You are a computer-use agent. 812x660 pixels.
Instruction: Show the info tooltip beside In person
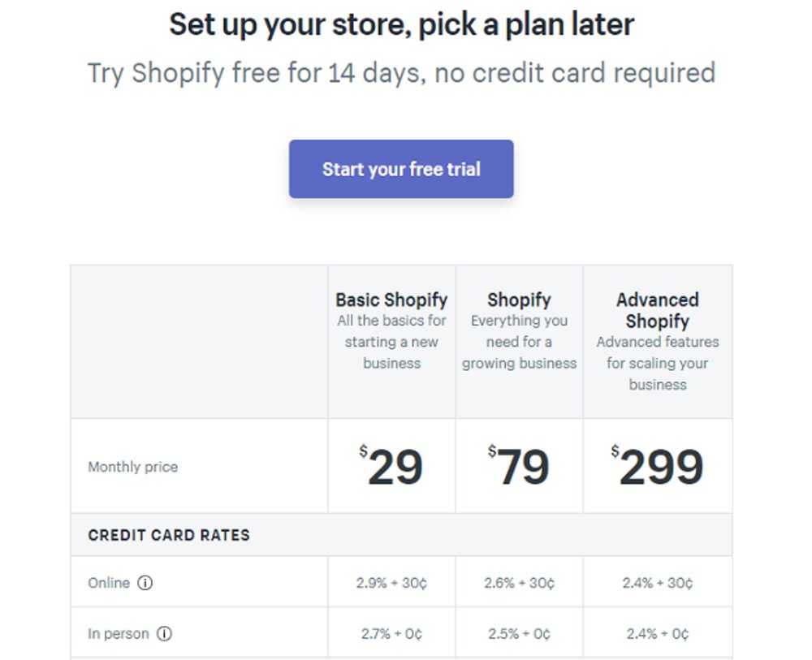(x=164, y=634)
